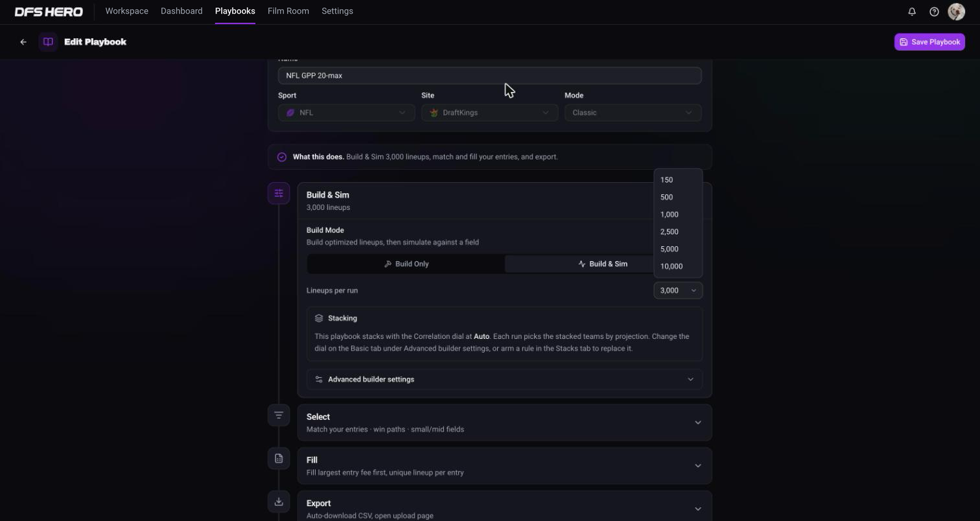This screenshot has width=980, height=521.
Task: Click the Export step download icon
Action: 279,502
